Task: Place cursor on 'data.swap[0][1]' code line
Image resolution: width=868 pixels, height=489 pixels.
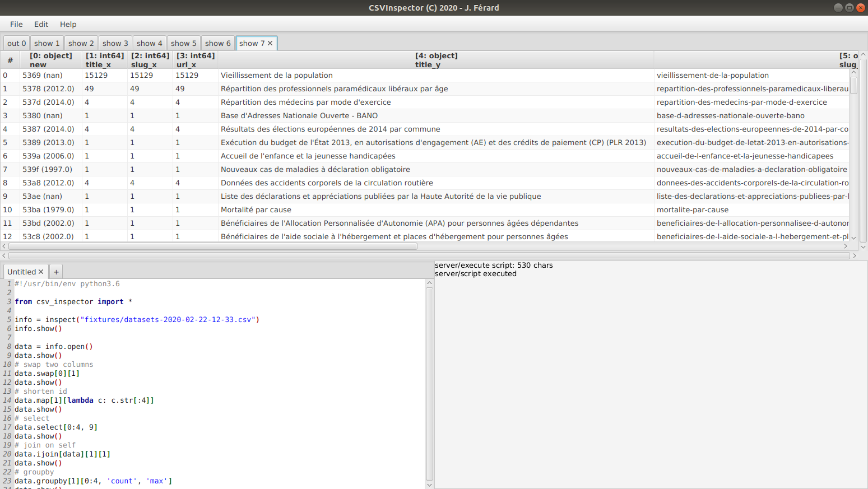Action: tap(47, 374)
